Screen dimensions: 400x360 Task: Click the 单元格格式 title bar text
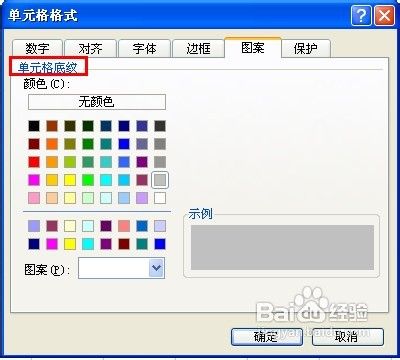click(x=43, y=15)
